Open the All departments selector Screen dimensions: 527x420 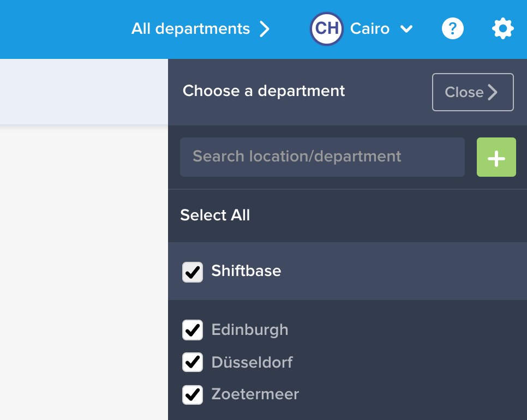point(191,29)
